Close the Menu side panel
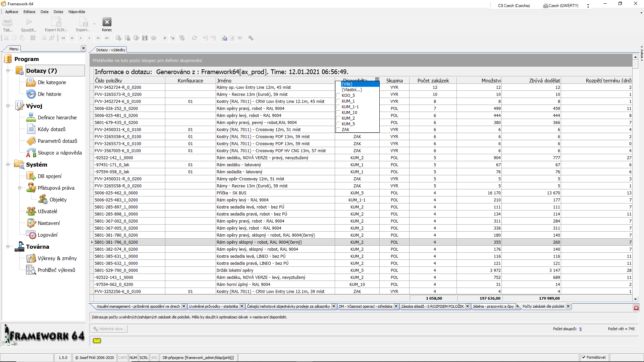The height and width of the screenshot is (362, 644). (x=84, y=48)
